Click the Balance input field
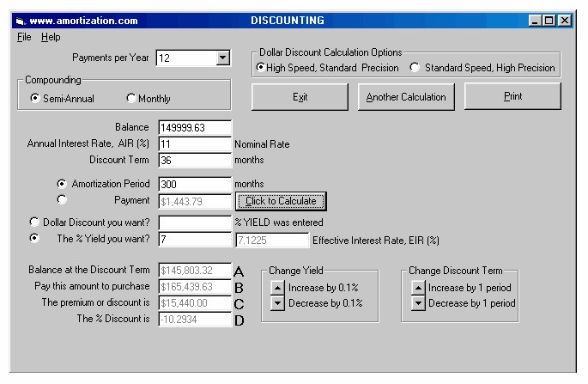Image resolution: width=588 pixels, height=384 pixels. pyautogui.click(x=195, y=128)
